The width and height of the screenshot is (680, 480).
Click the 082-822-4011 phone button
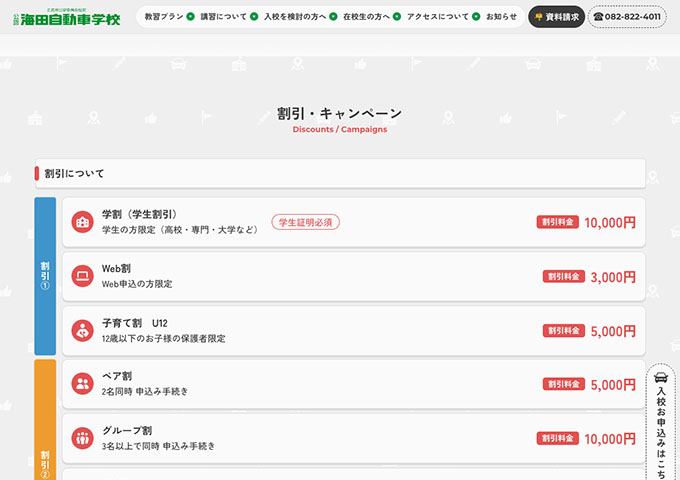point(627,17)
